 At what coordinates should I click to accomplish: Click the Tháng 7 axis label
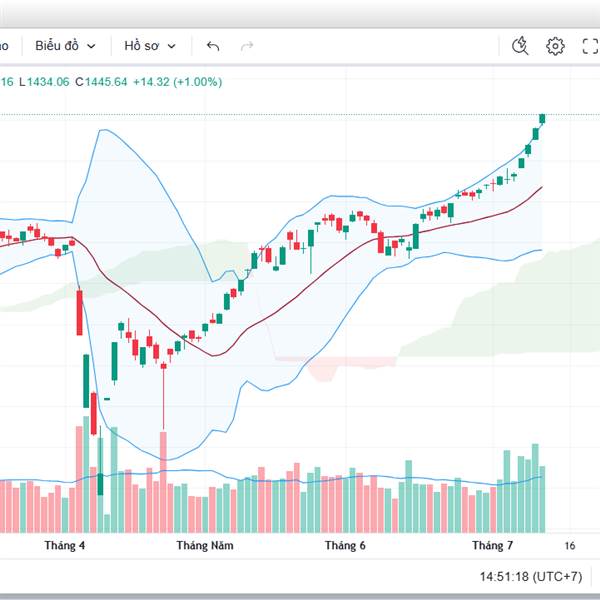point(492,545)
